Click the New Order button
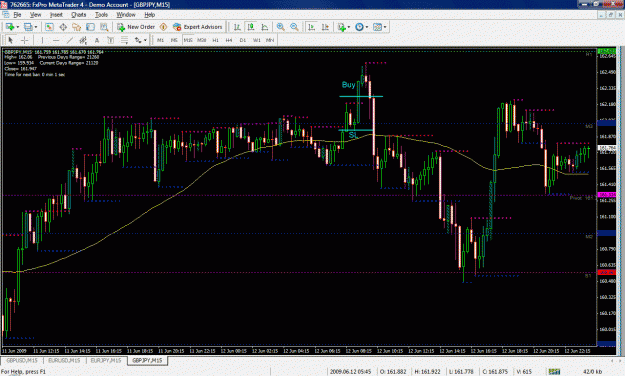The image size is (625, 376). 136,27
